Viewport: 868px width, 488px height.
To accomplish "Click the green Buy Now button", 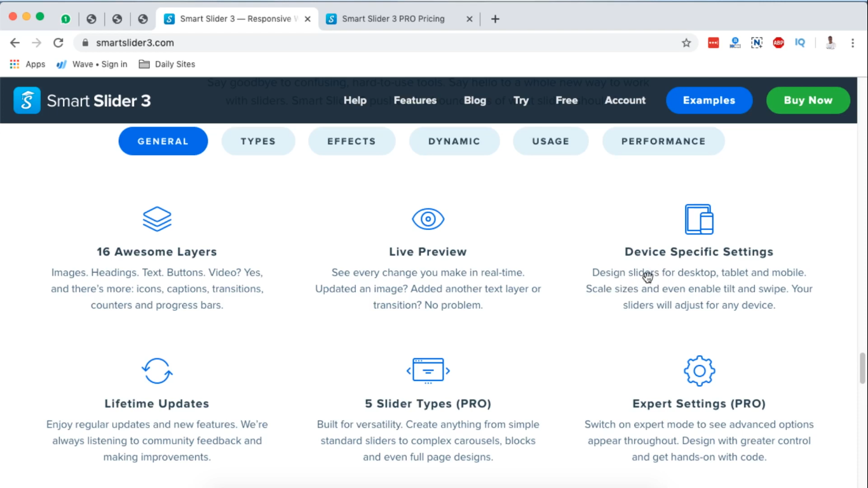I will pyautogui.click(x=808, y=100).
